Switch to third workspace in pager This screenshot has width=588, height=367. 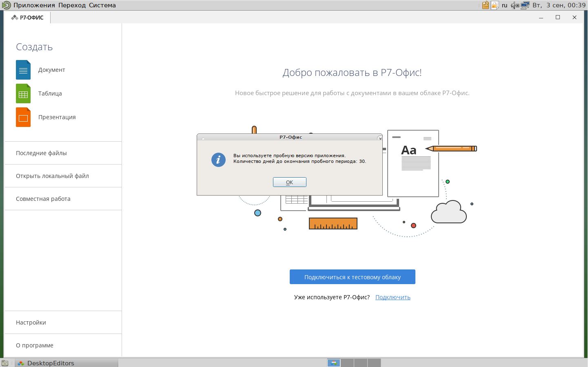[x=361, y=363]
